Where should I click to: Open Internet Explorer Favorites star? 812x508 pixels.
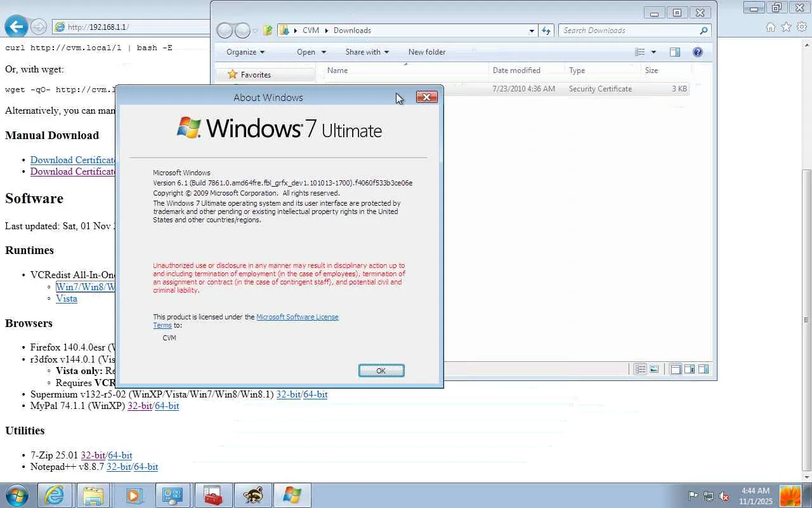tap(787, 27)
